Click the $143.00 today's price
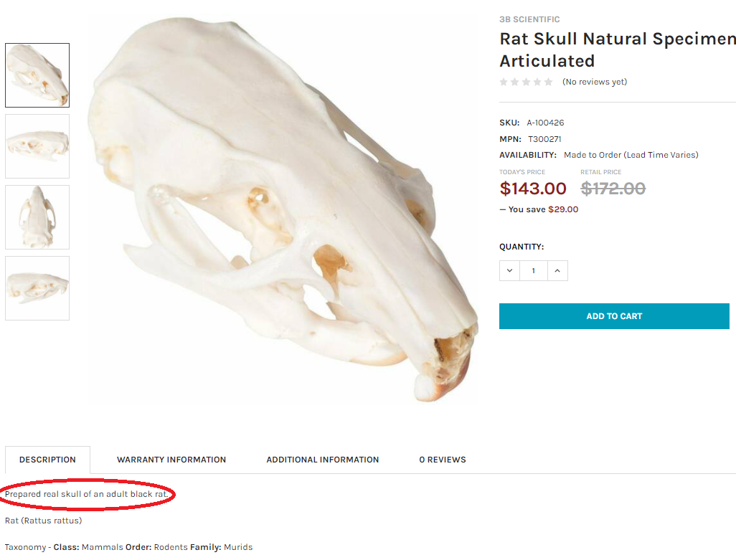Image resolution: width=736 pixels, height=560 pixels. [533, 189]
